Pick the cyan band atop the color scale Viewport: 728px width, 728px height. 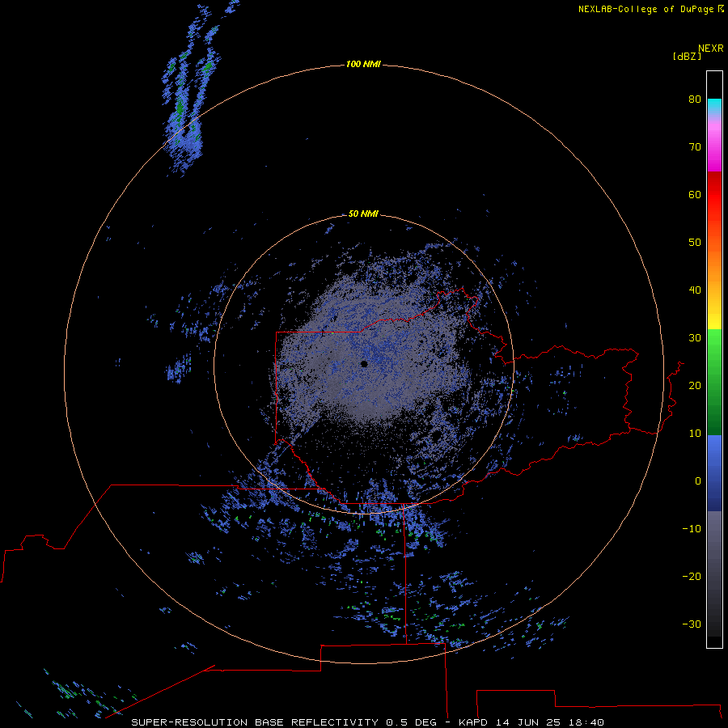point(714,104)
